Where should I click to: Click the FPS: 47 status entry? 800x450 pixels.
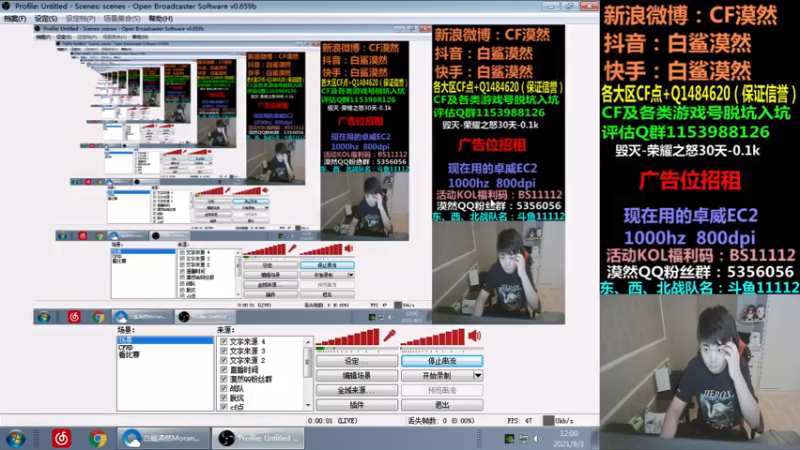click(x=519, y=421)
